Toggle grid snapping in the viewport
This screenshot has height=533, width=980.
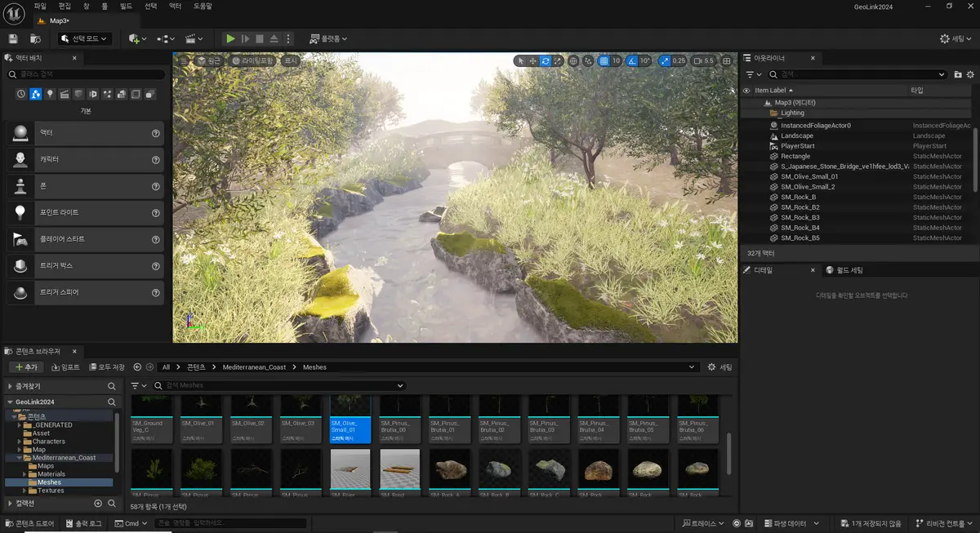604,60
